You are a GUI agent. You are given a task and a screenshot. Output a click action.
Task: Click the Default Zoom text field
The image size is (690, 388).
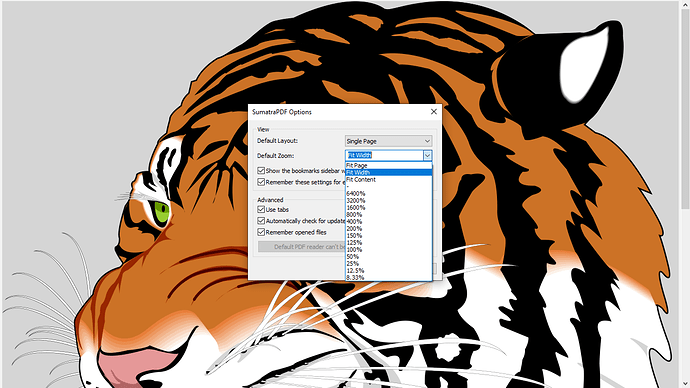pyautogui.click(x=384, y=155)
